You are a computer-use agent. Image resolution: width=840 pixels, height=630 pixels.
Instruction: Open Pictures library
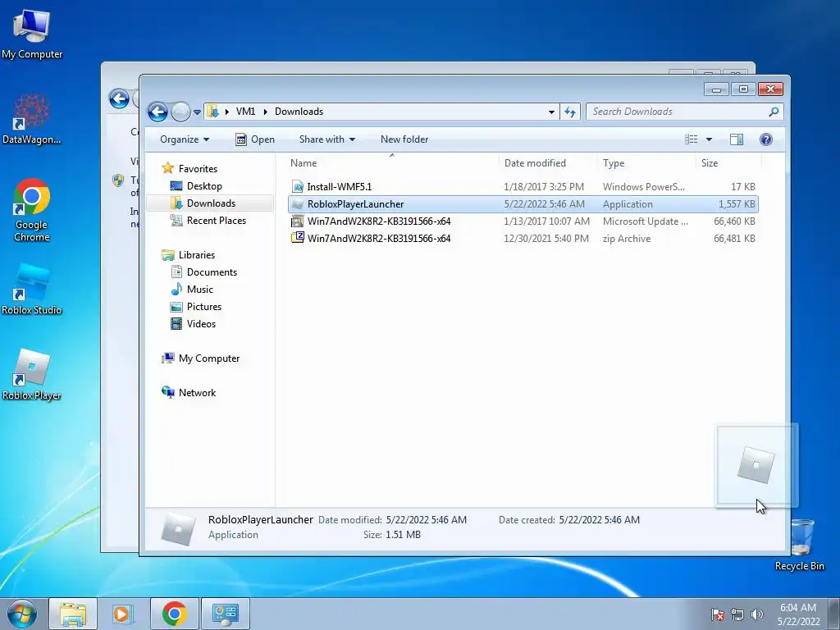pos(203,307)
